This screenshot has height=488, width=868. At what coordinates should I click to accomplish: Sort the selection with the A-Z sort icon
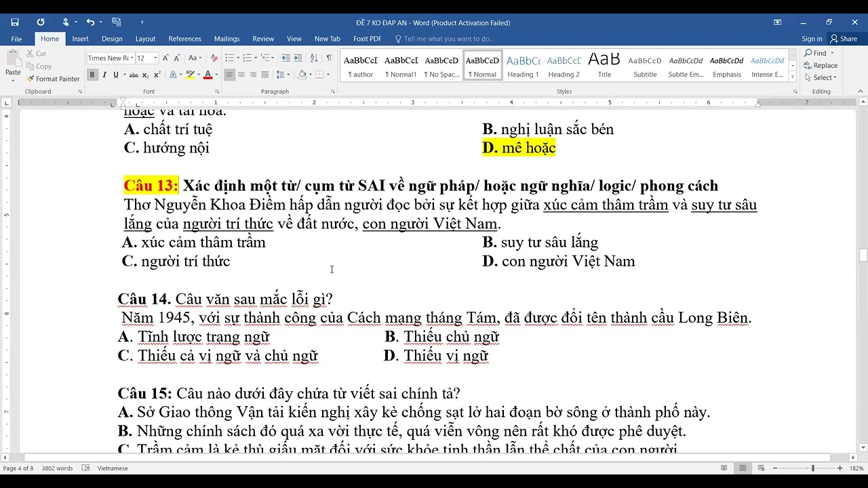315,58
